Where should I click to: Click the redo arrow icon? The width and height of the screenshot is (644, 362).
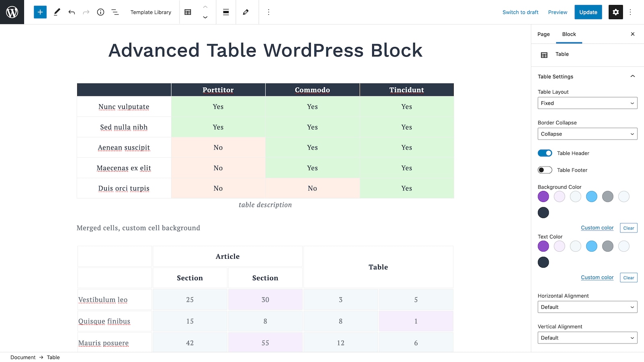pyautogui.click(x=86, y=12)
